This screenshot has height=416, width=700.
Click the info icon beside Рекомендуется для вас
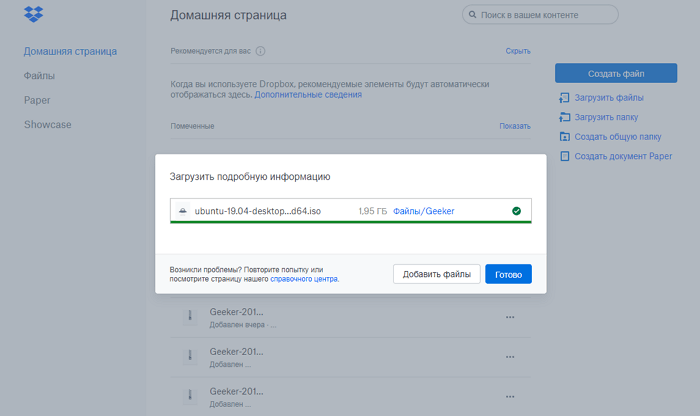pos(260,51)
